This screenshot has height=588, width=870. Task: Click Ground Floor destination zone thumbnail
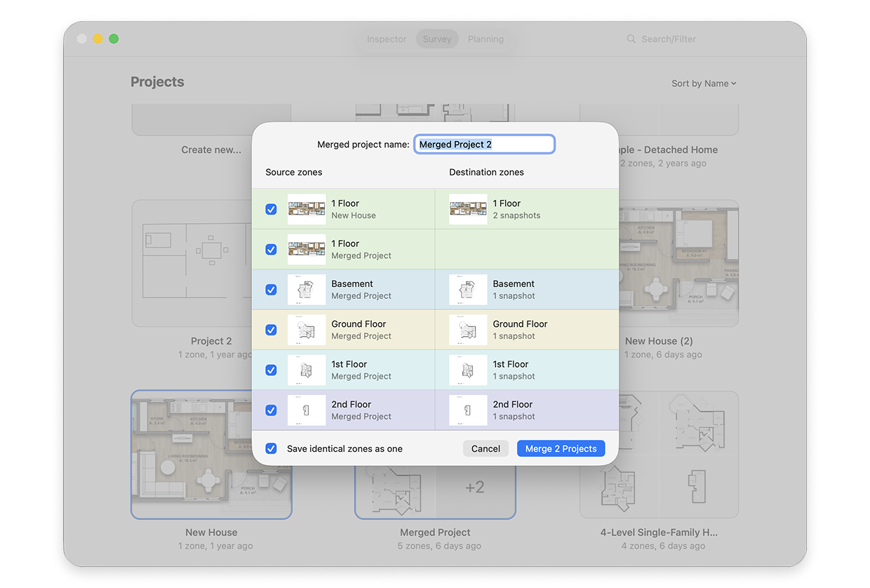(x=468, y=330)
